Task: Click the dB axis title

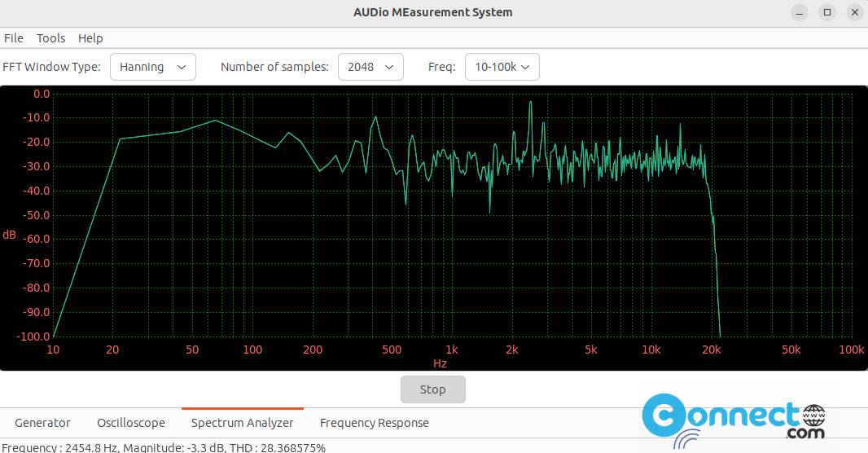Action: coord(10,235)
